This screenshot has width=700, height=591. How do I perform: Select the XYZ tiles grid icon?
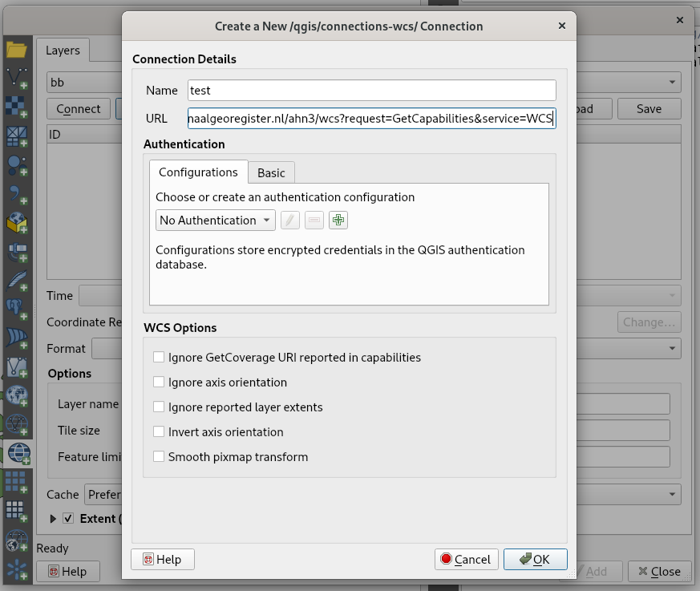17,483
